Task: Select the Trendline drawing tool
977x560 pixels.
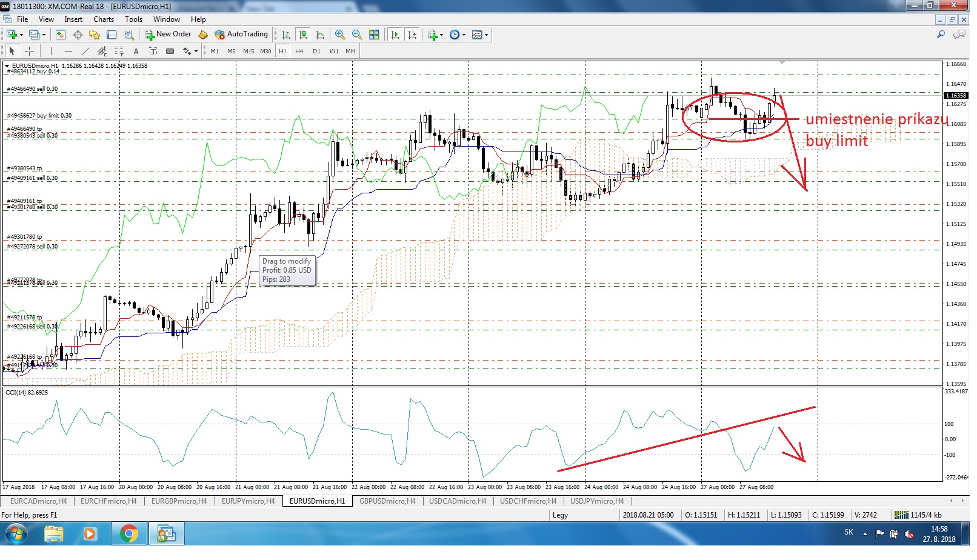Action: (85, 51)
